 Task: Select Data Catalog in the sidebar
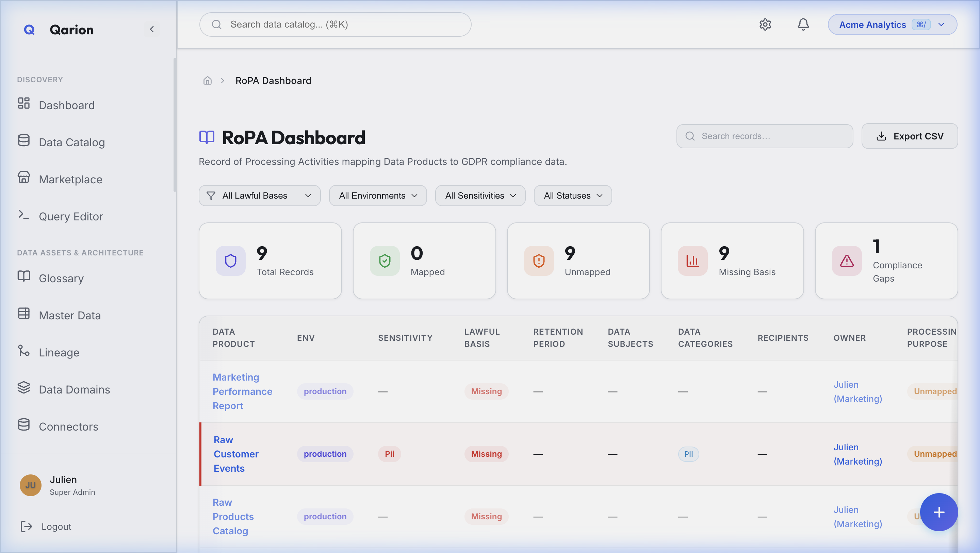tap(71, 142)
